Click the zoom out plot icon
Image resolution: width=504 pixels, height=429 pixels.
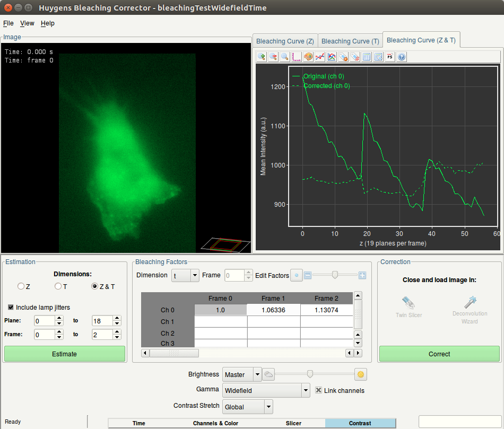[273, 57]
